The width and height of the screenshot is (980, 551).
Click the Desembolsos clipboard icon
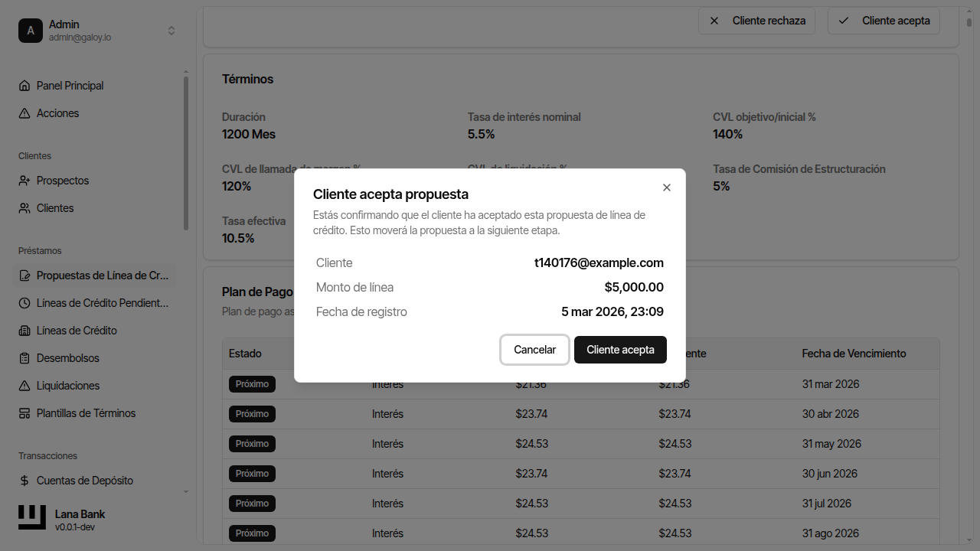(24, 358)
